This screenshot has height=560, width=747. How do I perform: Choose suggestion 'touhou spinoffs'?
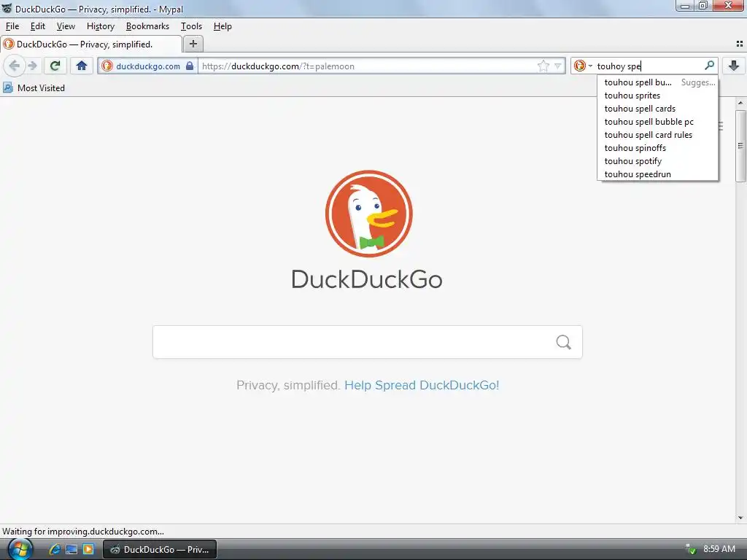coord(658,147)
